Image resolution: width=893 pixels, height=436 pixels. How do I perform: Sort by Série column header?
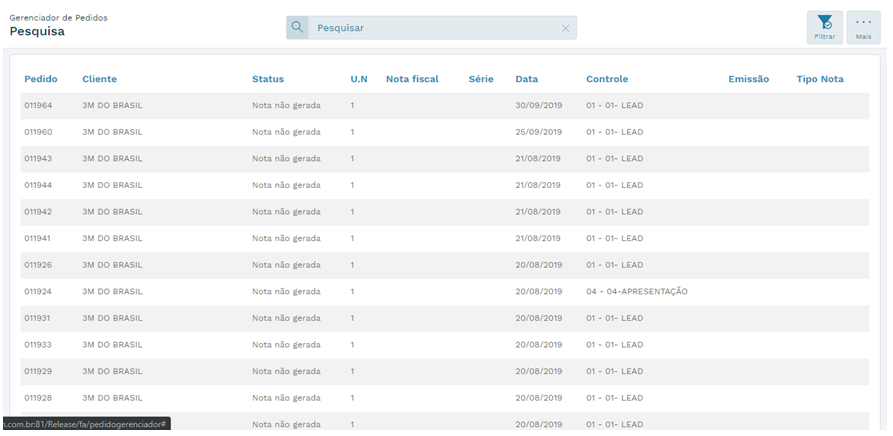[x=481, y=79]
